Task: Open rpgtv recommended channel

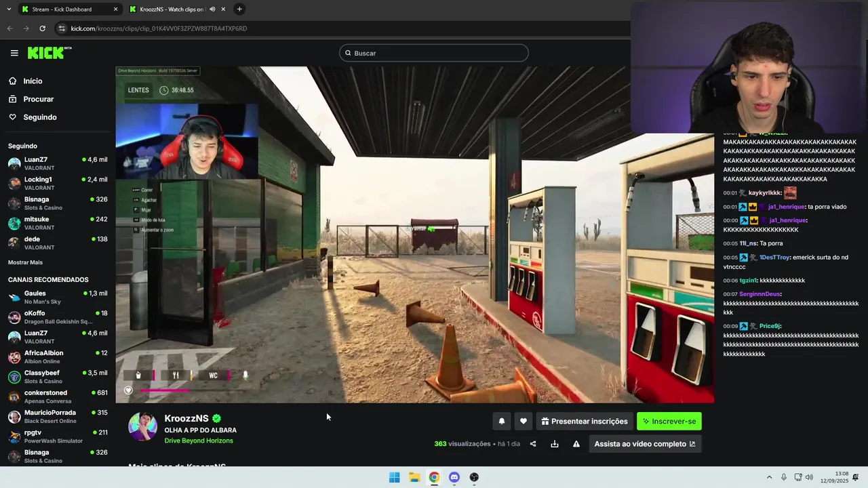Action: (58, 436)
